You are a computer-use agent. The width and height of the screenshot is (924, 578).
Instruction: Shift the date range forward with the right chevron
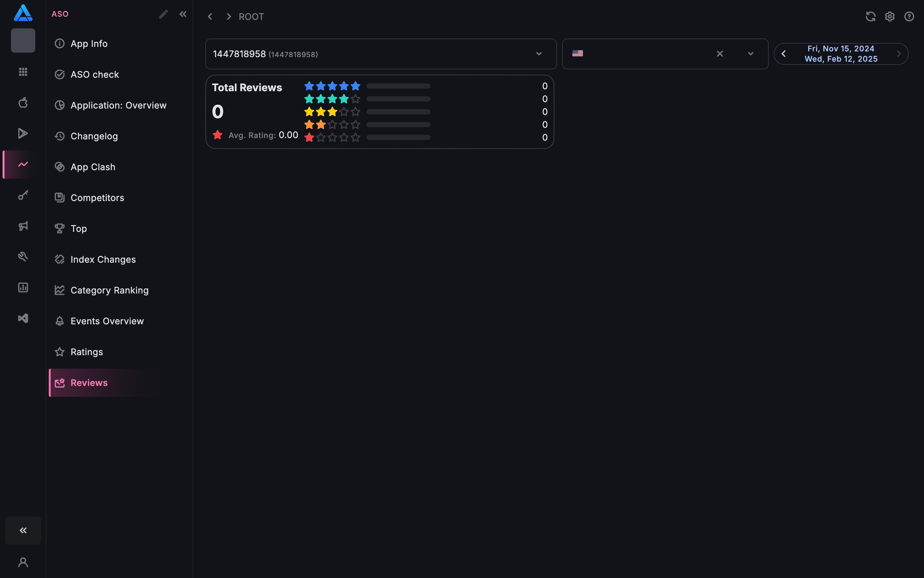tap(899, 54)
